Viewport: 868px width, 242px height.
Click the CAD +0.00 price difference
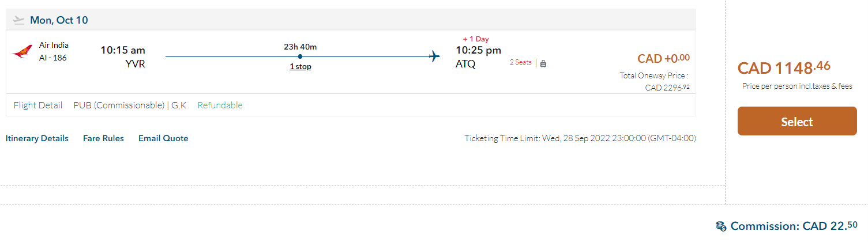[x=663, y=58]
